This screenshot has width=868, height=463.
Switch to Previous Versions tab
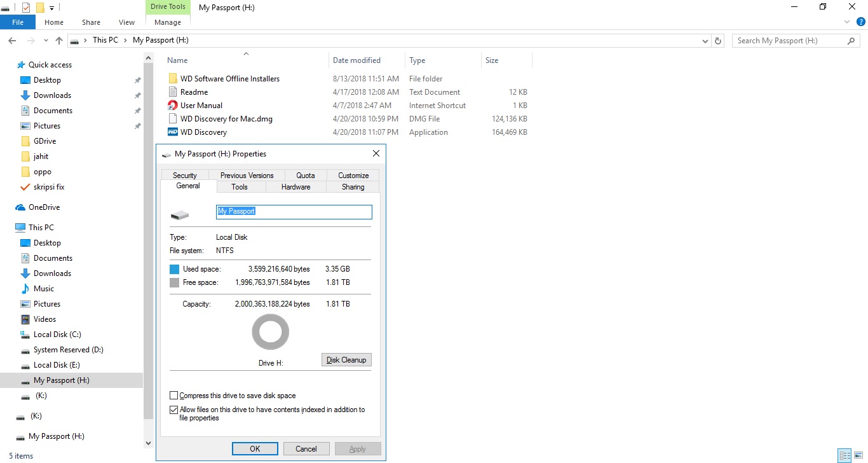coord(247,176)
